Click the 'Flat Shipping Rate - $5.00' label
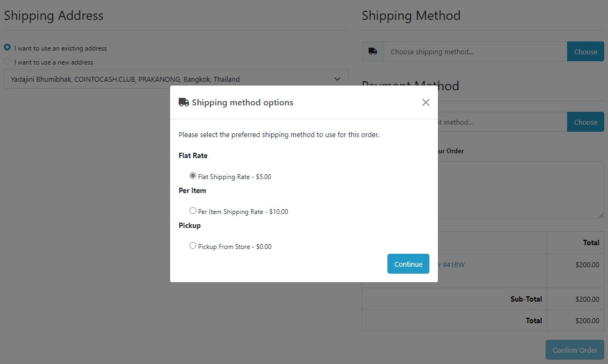The height and width of the screenshot is (364, 608). [235, 177]
